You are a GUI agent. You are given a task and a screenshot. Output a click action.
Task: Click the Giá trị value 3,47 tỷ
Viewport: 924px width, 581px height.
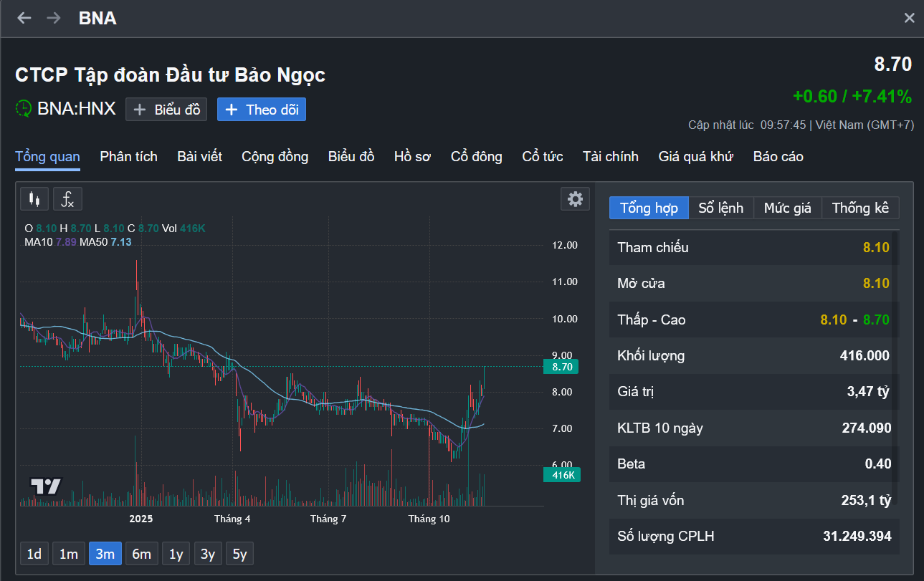point(870,392)
